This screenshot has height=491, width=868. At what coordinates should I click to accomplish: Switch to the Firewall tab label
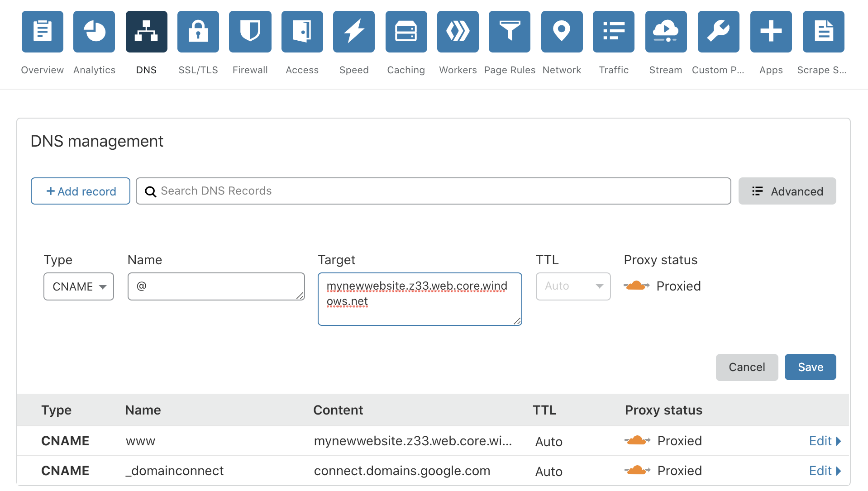coord(250,70)
